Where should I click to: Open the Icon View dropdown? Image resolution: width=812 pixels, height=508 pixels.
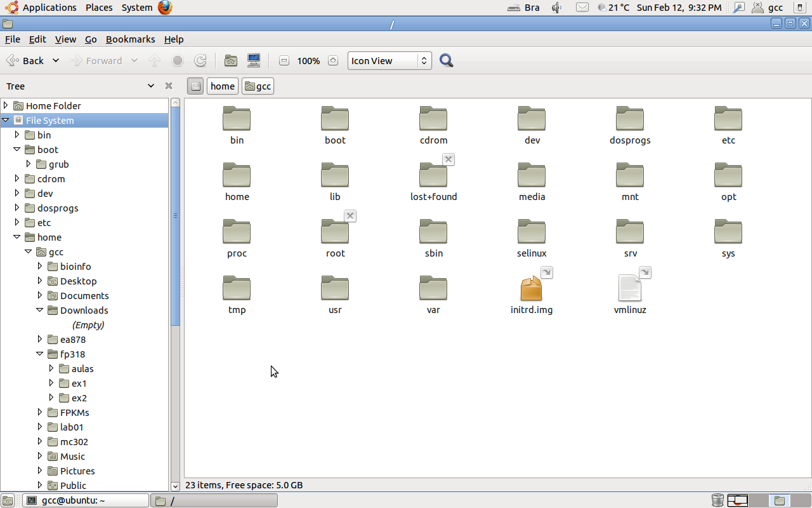coord(390,61)
